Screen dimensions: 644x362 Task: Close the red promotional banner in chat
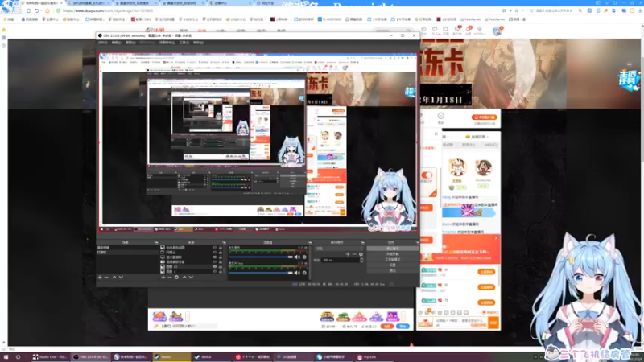496,238
